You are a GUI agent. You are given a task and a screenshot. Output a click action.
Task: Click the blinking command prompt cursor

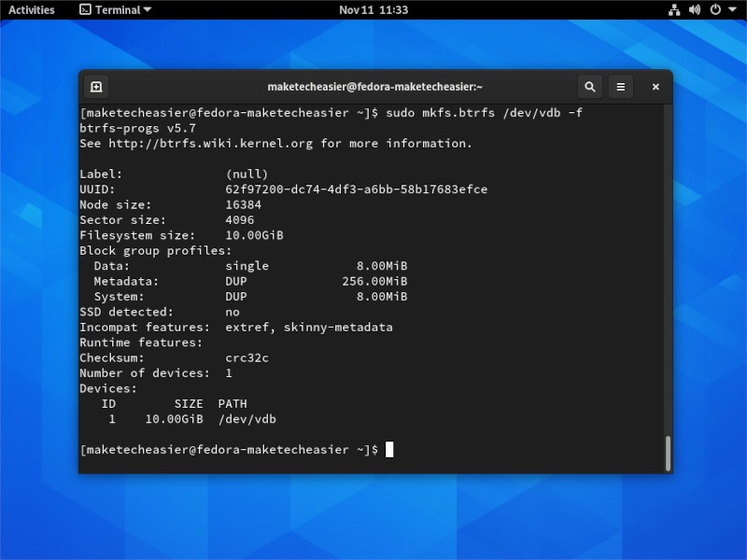[x=390, y=449]
